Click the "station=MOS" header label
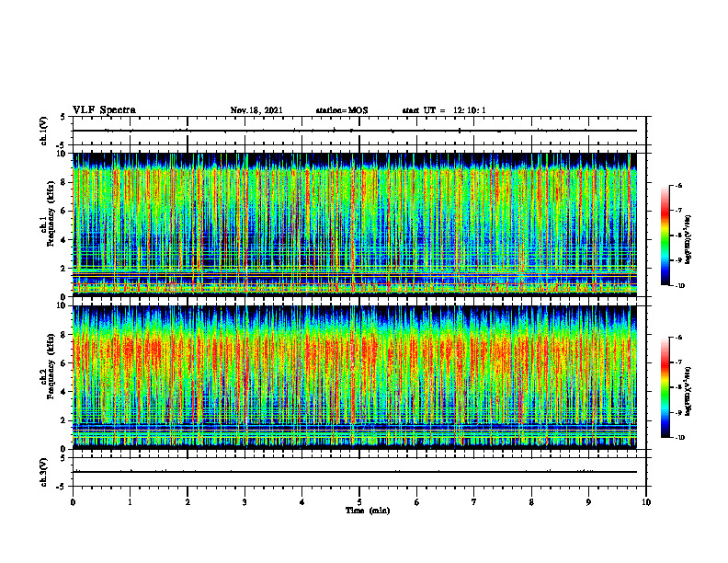The image size is (728, 563). tap(342, 110)
